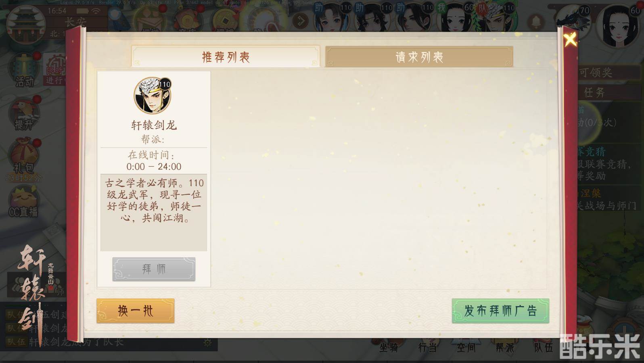Expand the top bar arrow button
The width and height of the screenshot is (644, 363).
pos(300,21)
